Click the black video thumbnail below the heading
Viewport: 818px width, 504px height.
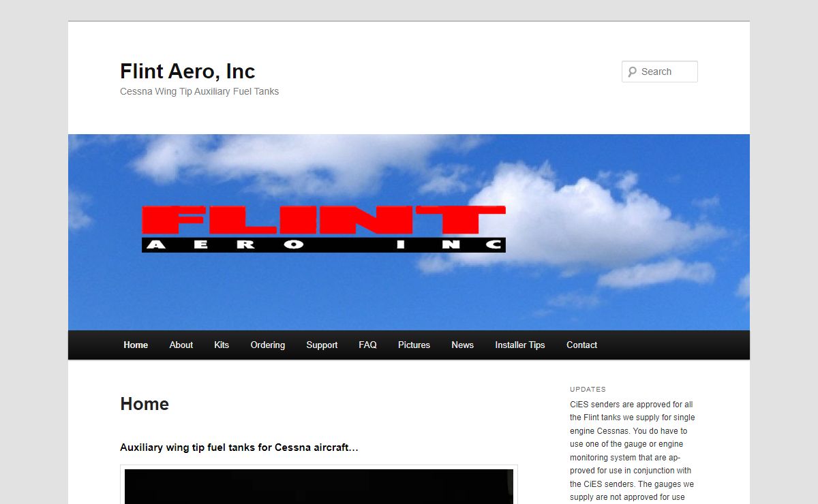(319, 486)
